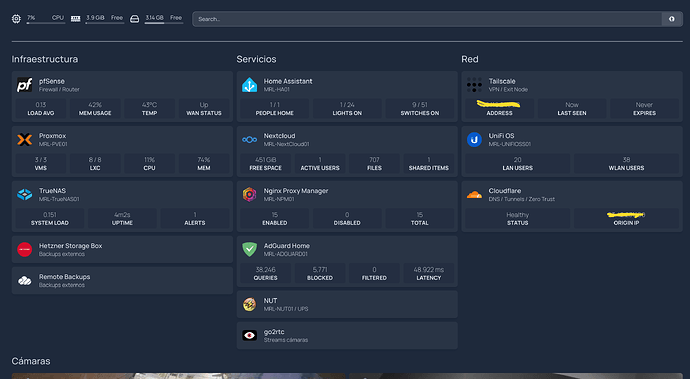Click the go2rtc eye icon

[250, 335]
